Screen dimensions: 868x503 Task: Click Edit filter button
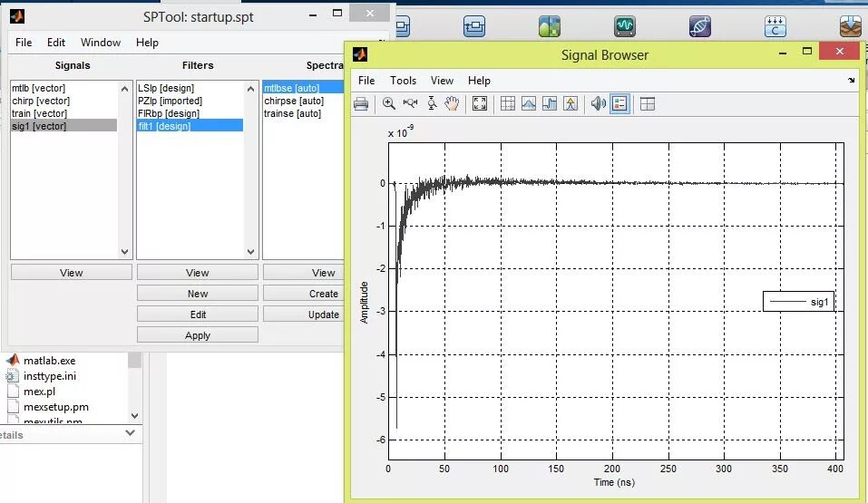tap(198, 314)
